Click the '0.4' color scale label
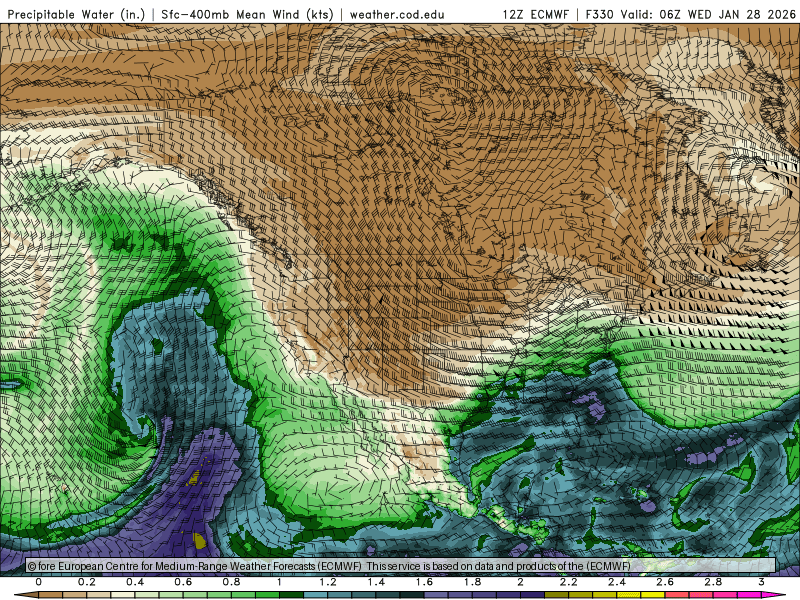 [135, 582]
